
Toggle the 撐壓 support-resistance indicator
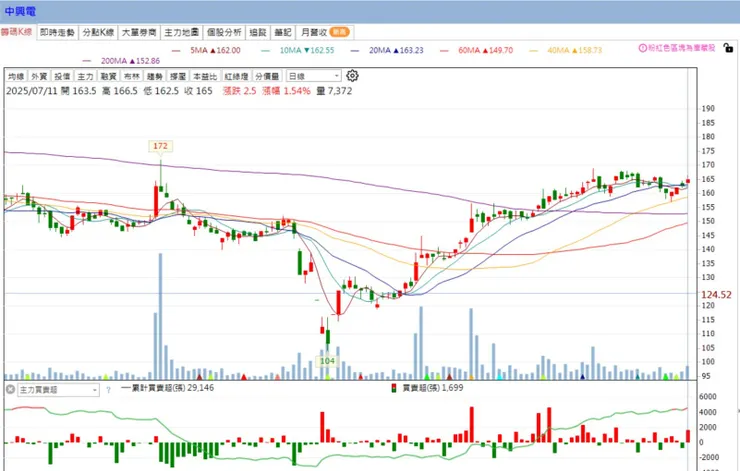point(177,76)
